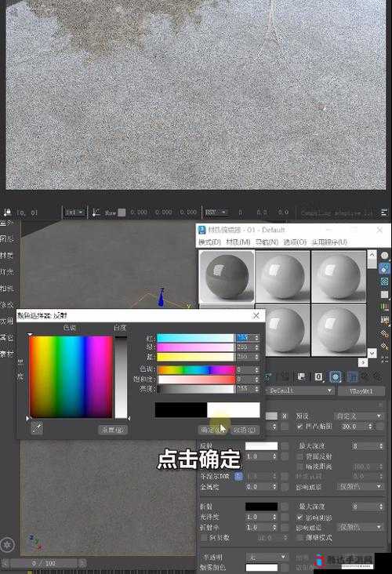Viewport: 392px width, 574px height.
Task: Click the 重置(R) reset button
Action: click(113, 430)
